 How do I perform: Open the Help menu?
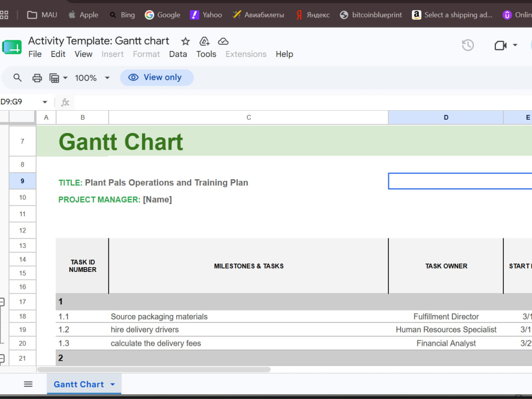(x=284, y=54)
